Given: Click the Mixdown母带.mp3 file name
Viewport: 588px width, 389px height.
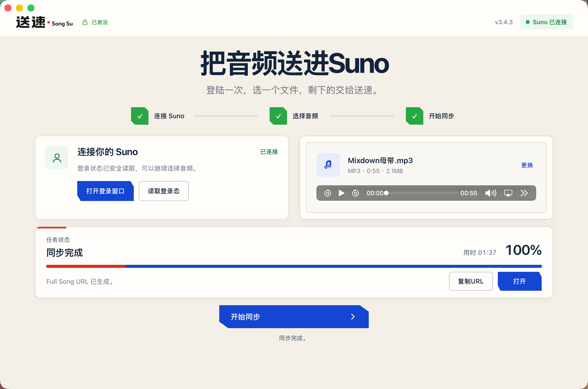Looking at the screenshot, I should (380, 160).
